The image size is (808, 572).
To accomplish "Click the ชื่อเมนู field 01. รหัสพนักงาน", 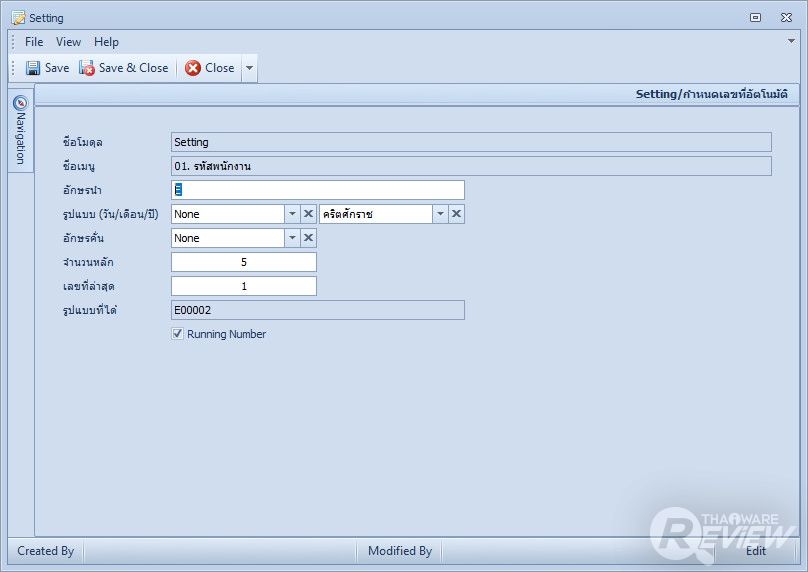I will (x=471, y=166).
